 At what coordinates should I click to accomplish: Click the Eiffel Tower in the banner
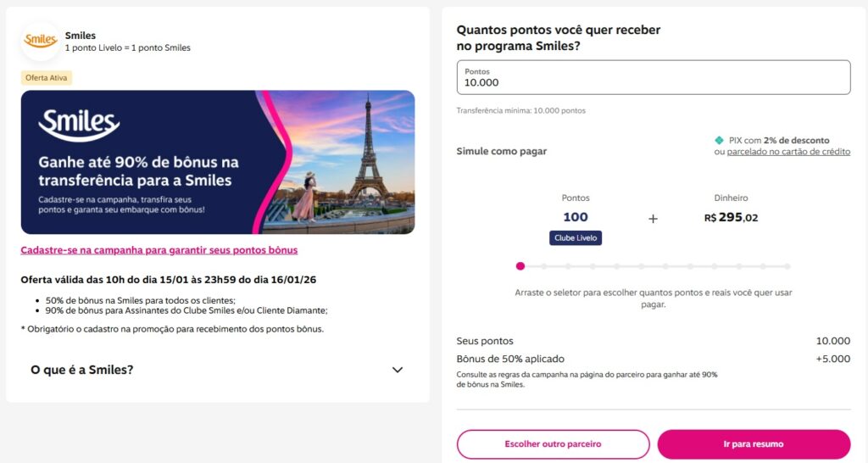(370, 152)
